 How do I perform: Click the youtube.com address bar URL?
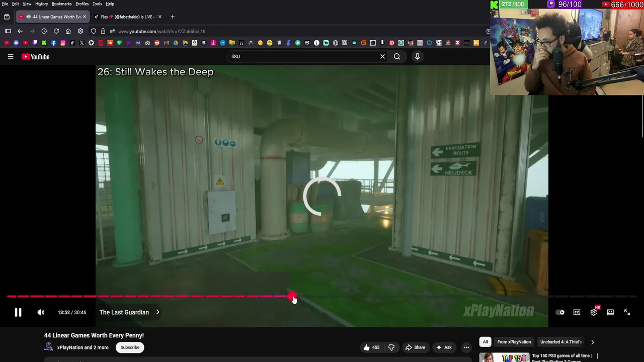162,31
